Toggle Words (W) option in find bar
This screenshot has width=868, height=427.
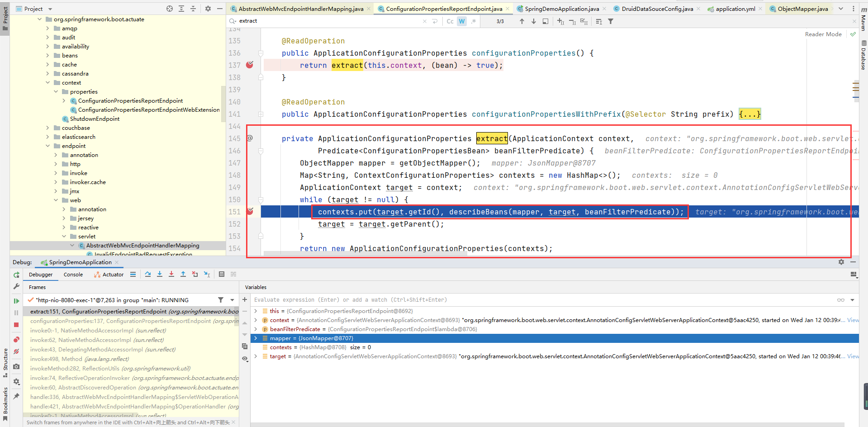[462, 21]
